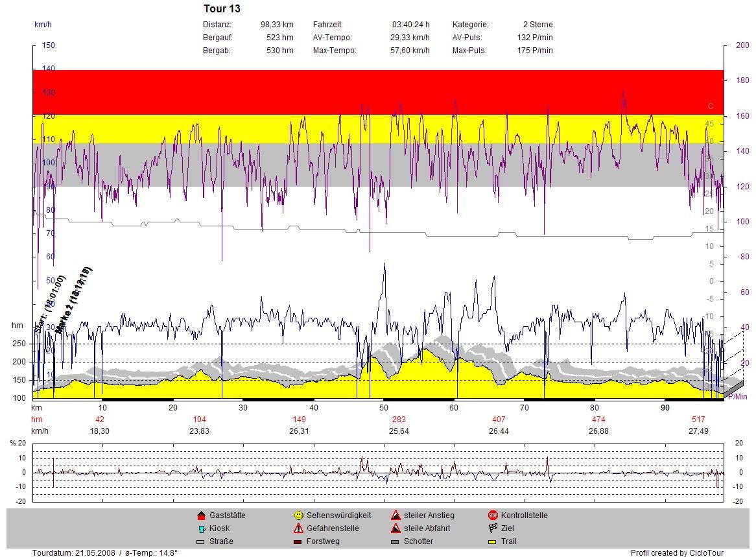
Task: Click the Gaststätte house icon in legend
Action: pyautogui.click(x=200, y=516)
